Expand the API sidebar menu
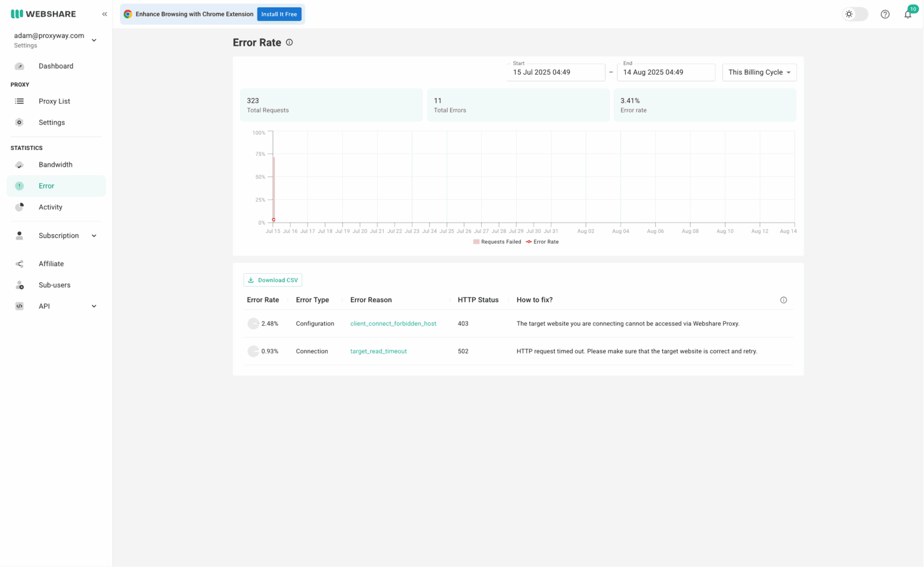924x567 pixels. [44, 306]
